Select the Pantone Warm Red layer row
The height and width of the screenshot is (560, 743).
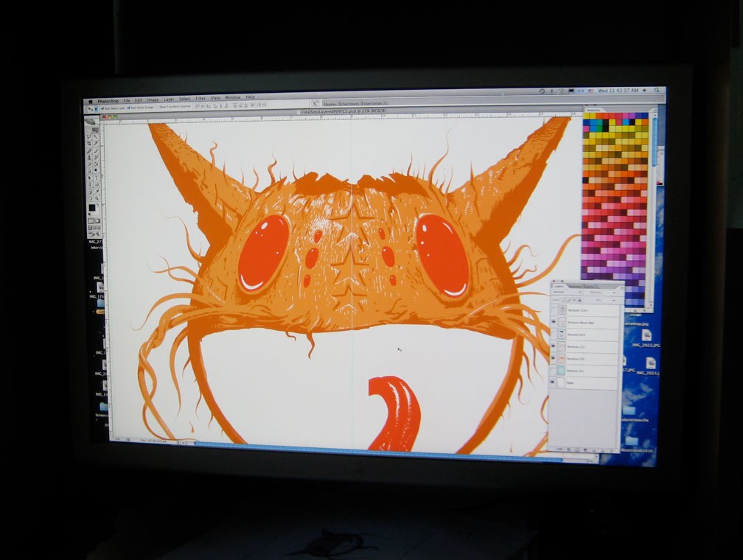[585, 322]
